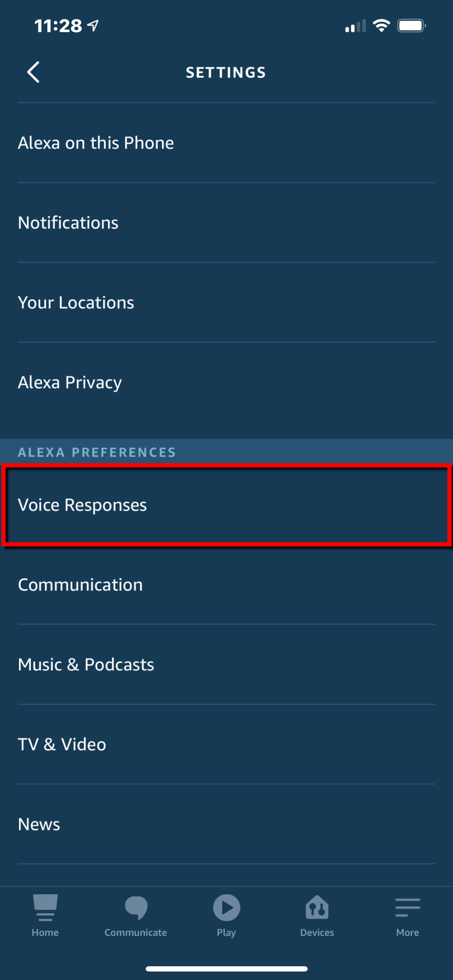Tap the Play circle icon

click(226, 908)
